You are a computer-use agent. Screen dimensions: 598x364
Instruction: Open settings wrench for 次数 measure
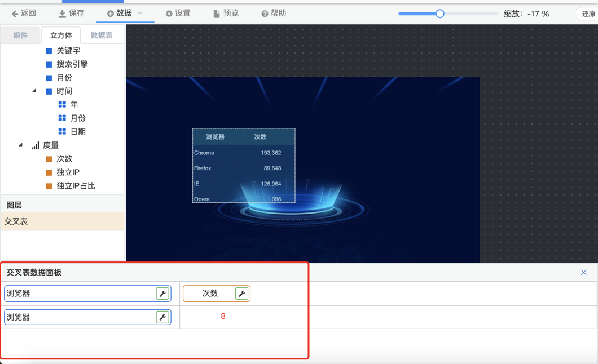pos(241,294)
